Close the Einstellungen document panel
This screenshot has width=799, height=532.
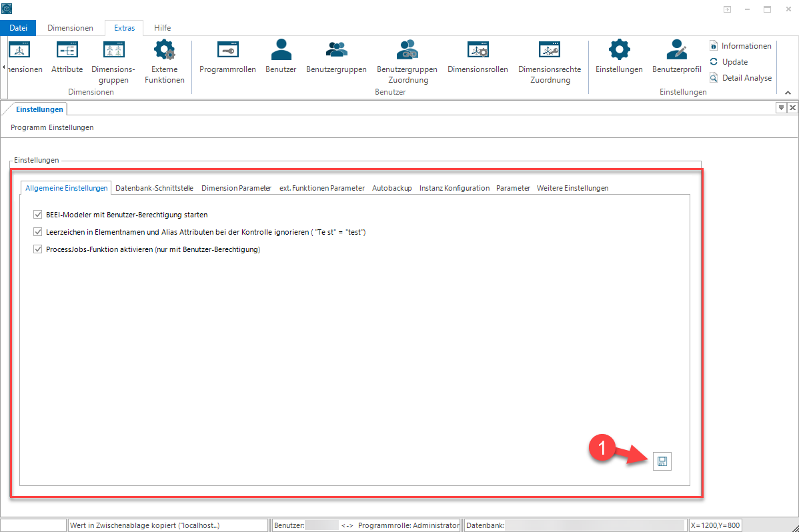(792, 107)
